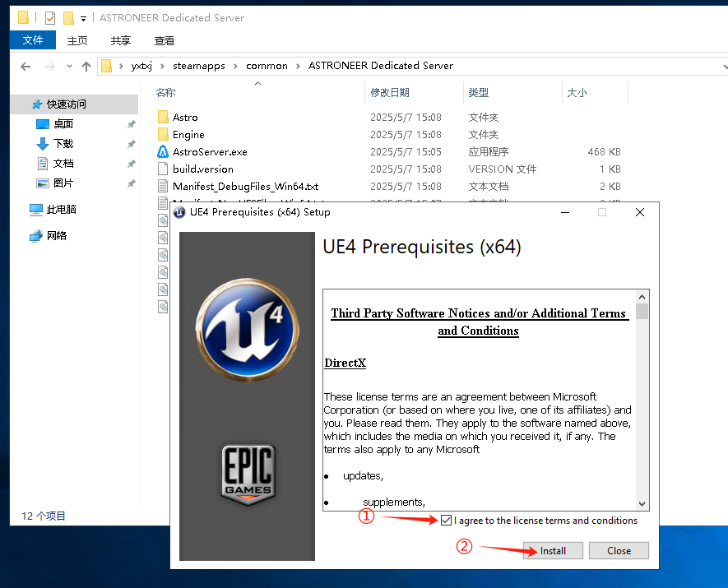
Task: Click the Install button
Action: coord(553,551)
